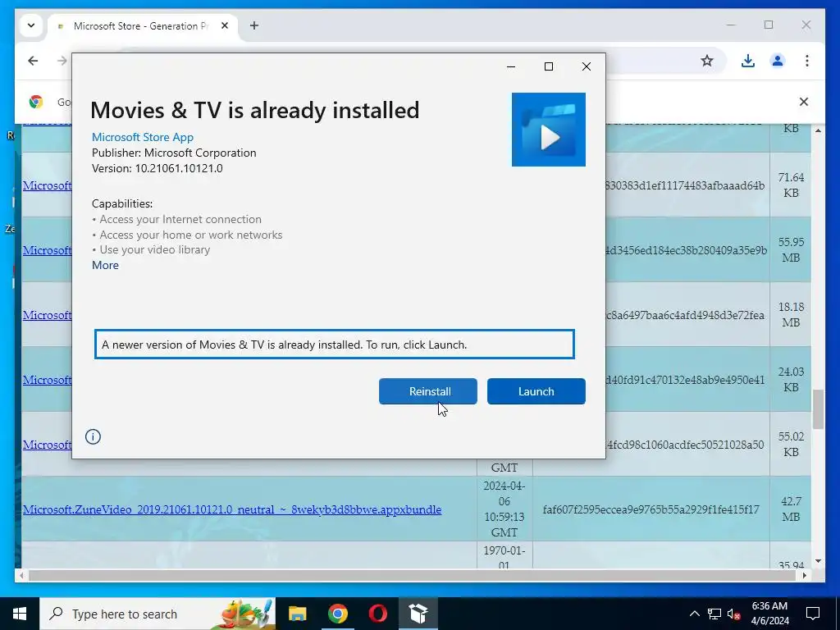Click Chrome logo in info bar

click(36, 102)
